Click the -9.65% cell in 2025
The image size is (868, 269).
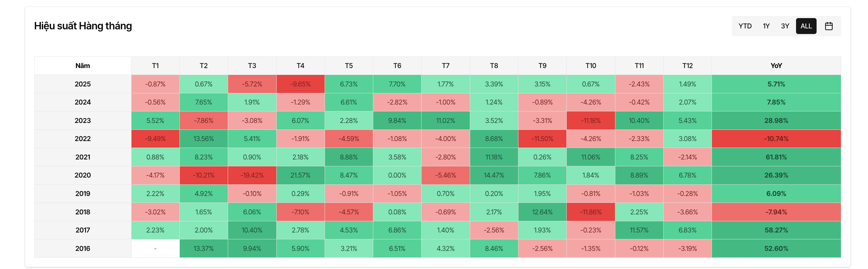click(300, 84)
